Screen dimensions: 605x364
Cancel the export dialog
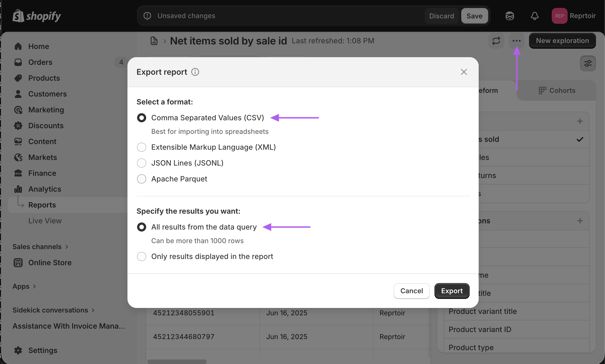[412, 291]
